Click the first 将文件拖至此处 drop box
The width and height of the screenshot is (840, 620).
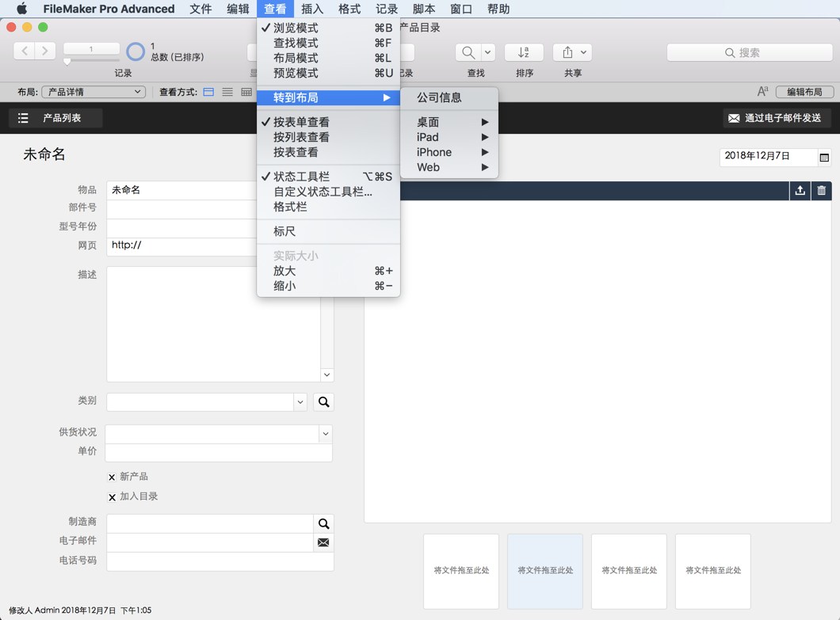pyautogui.click(x=461, y=571)
